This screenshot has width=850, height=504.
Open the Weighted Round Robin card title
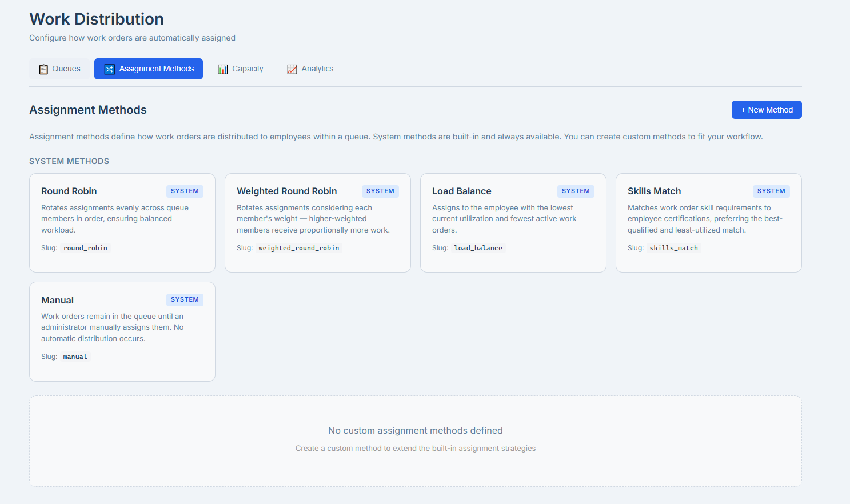pyautogui.click(x=287, y=191)
